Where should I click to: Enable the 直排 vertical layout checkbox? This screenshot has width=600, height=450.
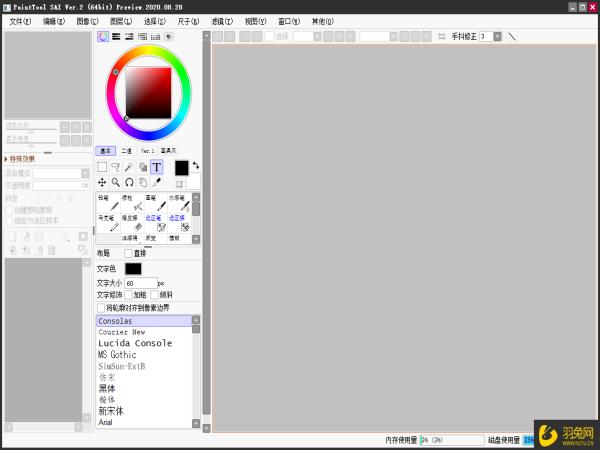pos(128,253)
